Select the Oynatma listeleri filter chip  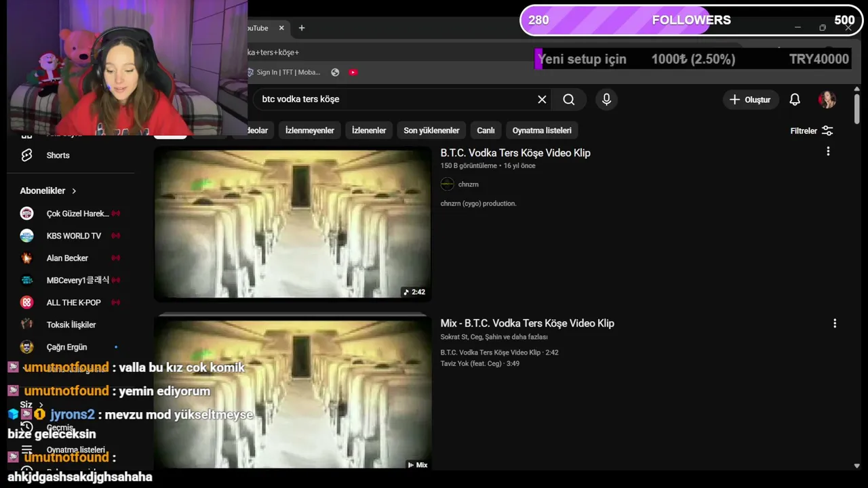click(542, 130)
